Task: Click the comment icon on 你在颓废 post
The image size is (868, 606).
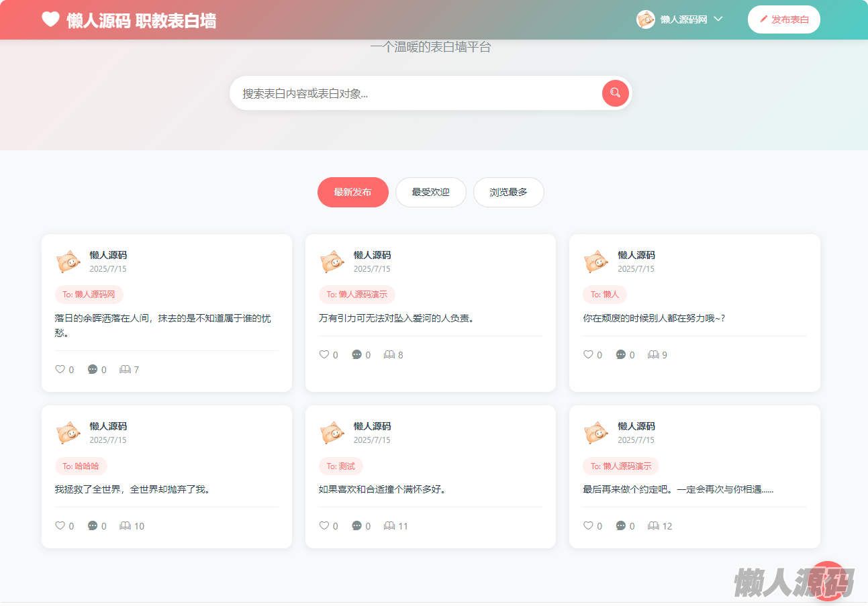Action: pos(621,355)
